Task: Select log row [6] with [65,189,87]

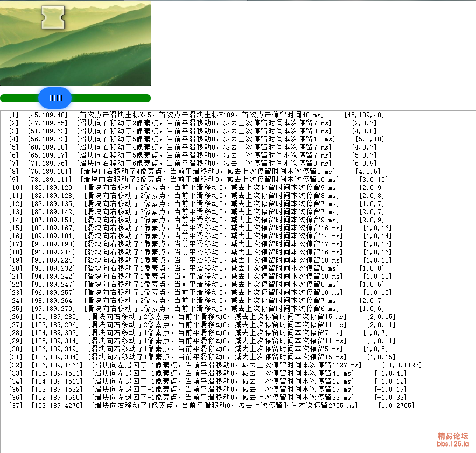Action: [193, 155]
